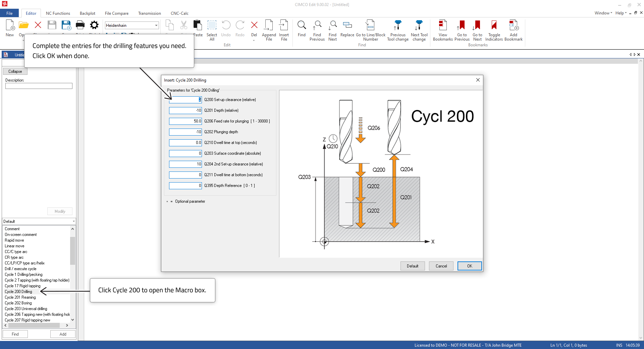This screenshot has height=349, width=644.
Task: Open the NC Functions tab
Action: click(58, 13)
